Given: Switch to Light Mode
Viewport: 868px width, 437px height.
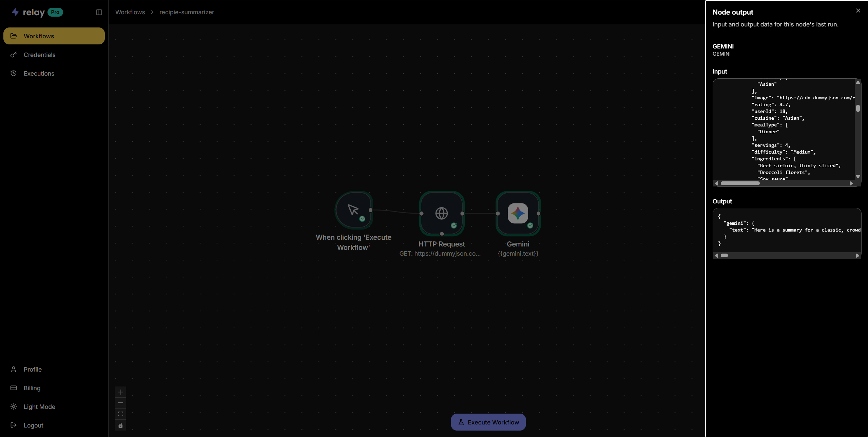Looking at the screenshot, I should pyautogui.click(x=54, y=406).
